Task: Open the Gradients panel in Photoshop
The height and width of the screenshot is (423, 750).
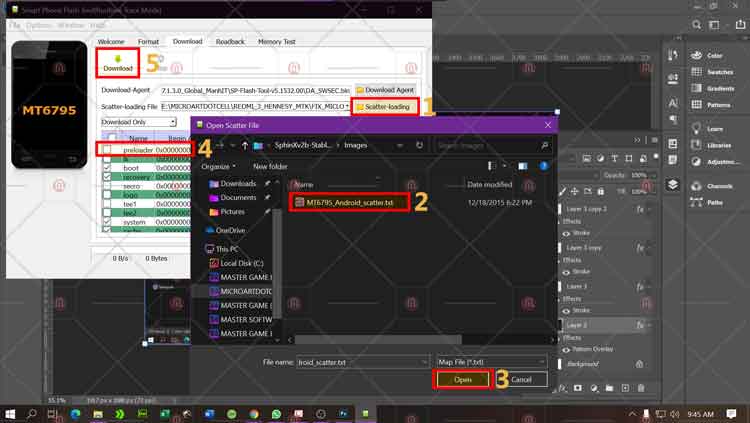Action: pyautogui.click(x=712, y=89)
